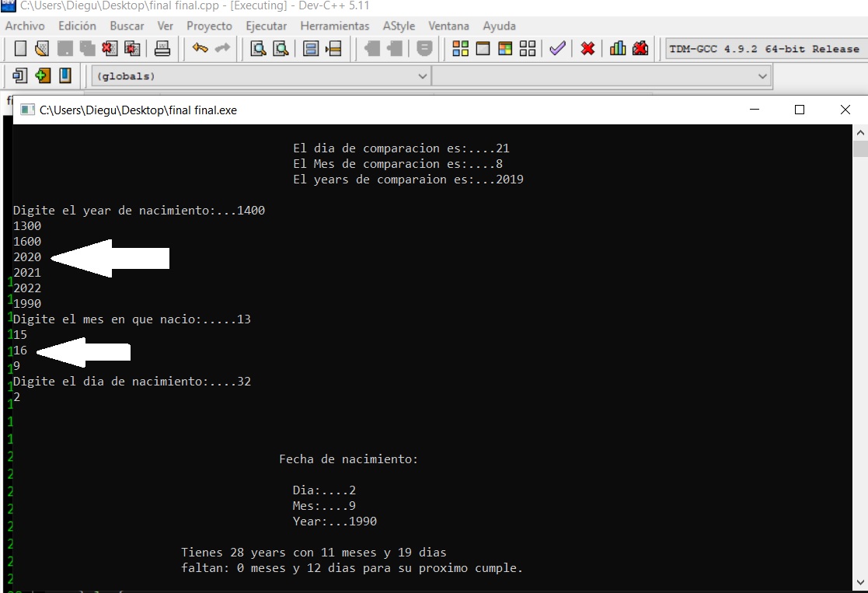Click the red X Stop Execution icon
The width and height of the screenshot is (868, 593).
588,49
